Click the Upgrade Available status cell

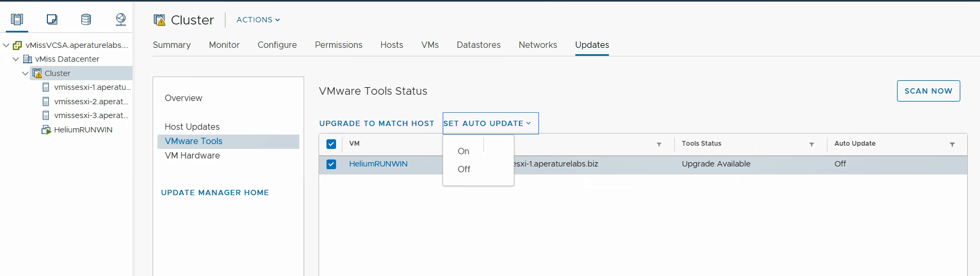click(x=716, y=164)
